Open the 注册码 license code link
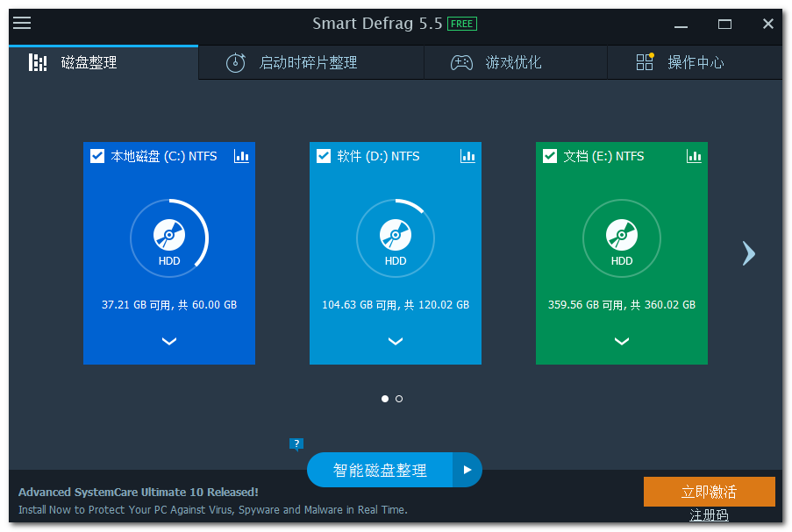 [x=710, y=515]
